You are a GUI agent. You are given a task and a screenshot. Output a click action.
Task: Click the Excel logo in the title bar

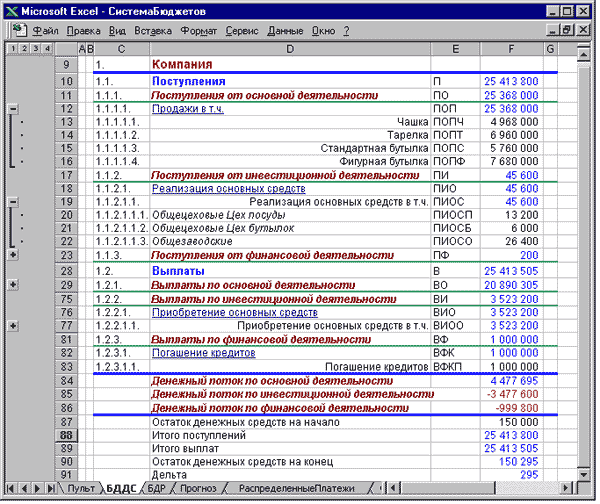[x=12, y=11]
